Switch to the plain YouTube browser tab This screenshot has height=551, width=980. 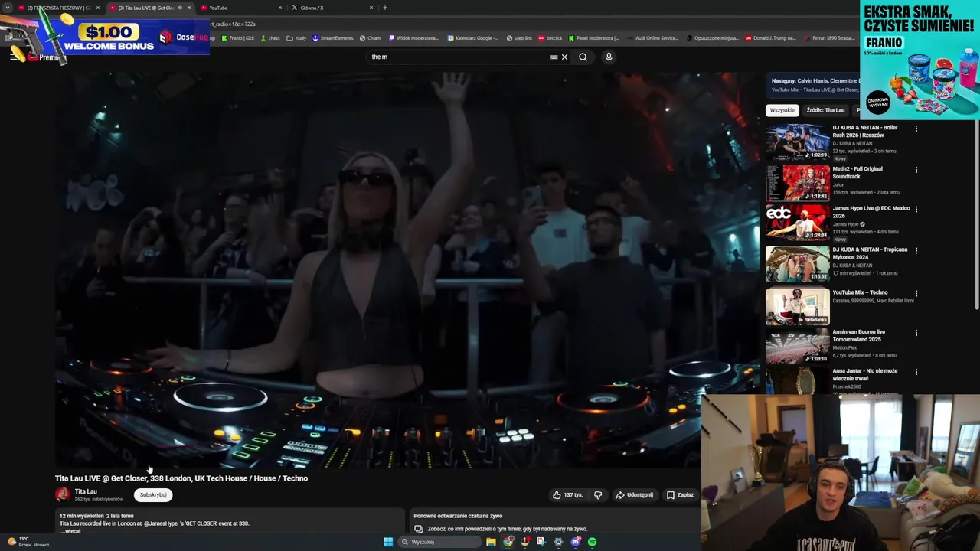pyautogui.click(x=241, y=8)
